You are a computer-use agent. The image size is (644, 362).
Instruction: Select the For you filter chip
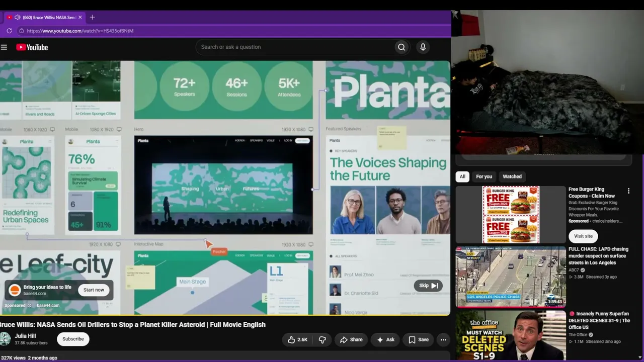click(484, 176)
